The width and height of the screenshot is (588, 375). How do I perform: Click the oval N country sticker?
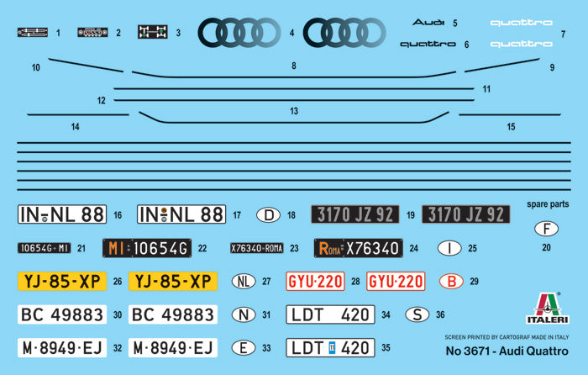244,314
